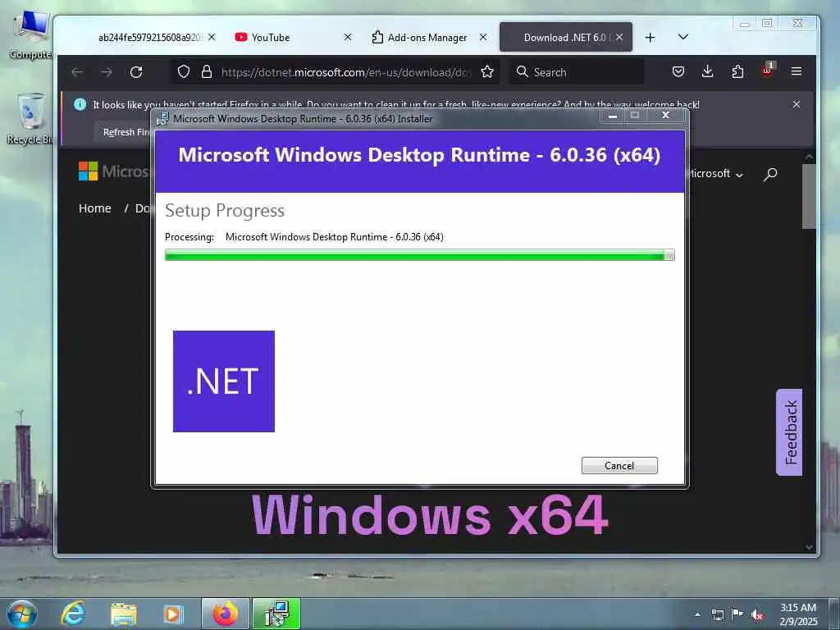Close the Download .NET 6.0 tab
The width and height of the screenshot is (840, 630).
click(619, 37)
